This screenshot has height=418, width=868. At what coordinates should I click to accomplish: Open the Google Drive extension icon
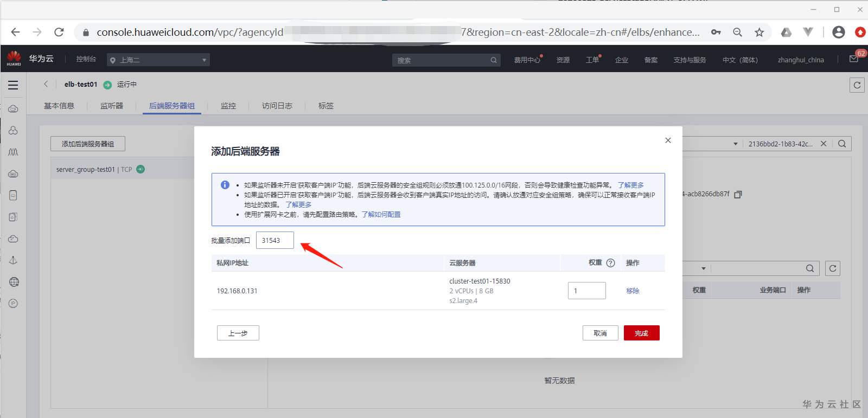pyautogui.click(x=786, y=32)
